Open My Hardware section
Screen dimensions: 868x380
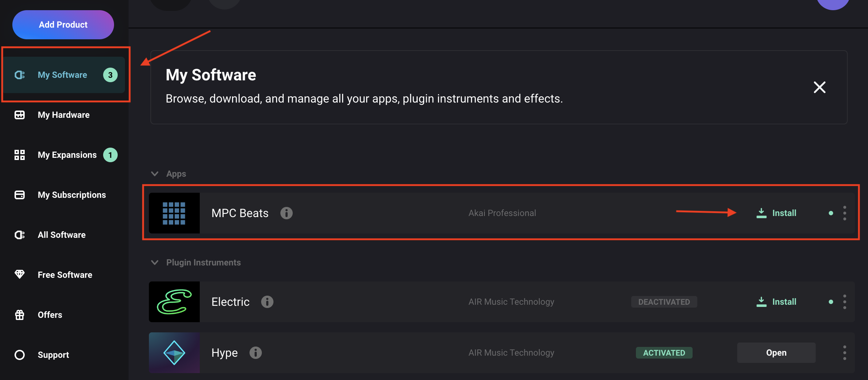point(64,115)
